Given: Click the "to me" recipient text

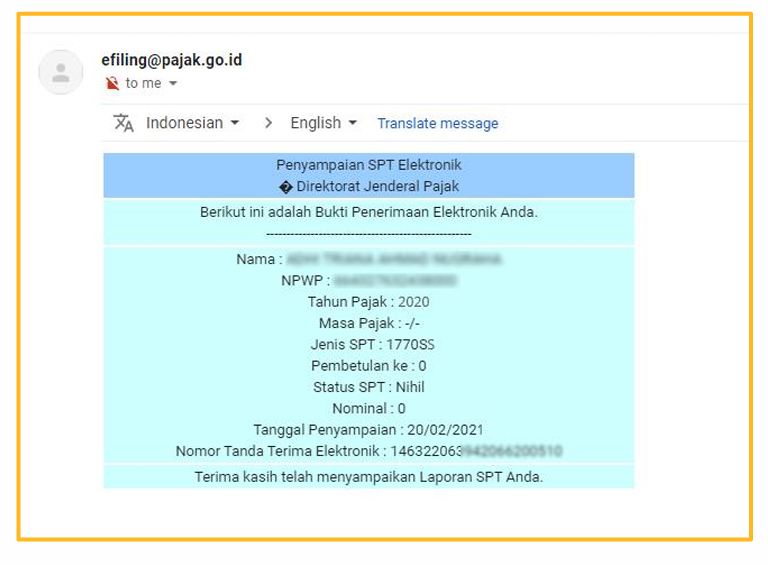Looking at the screenshot, I should (x=143, y=84).
